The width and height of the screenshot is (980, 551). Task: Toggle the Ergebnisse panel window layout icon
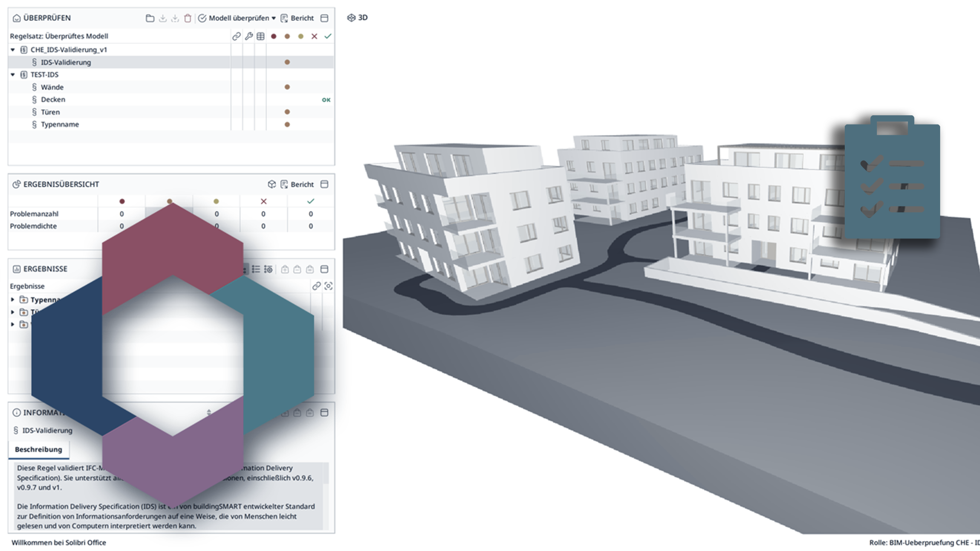click(324, 269)
